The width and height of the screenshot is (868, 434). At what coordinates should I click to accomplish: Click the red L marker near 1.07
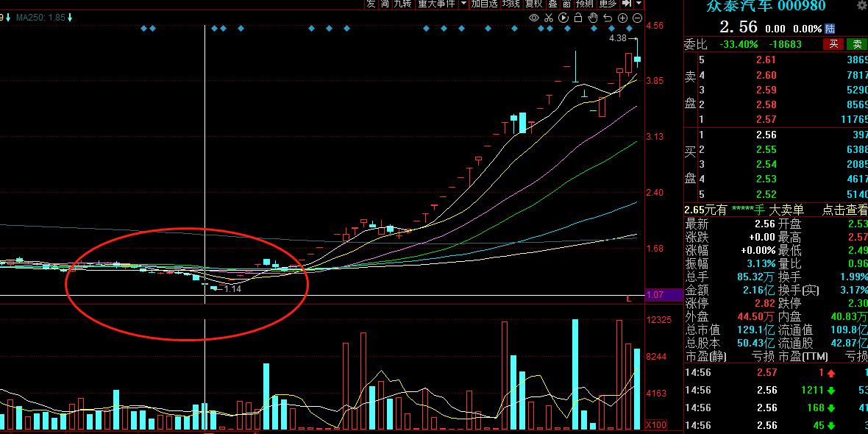click(x=628, y=299)
